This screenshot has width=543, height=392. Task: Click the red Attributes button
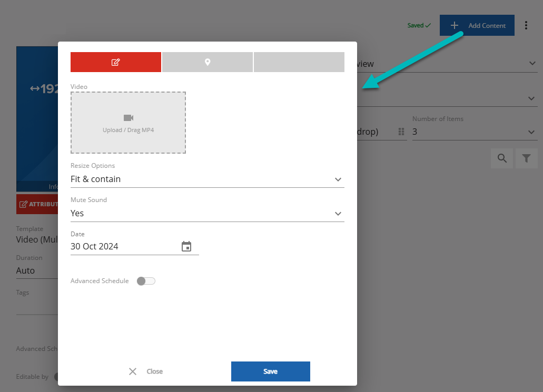click(37, 204)
